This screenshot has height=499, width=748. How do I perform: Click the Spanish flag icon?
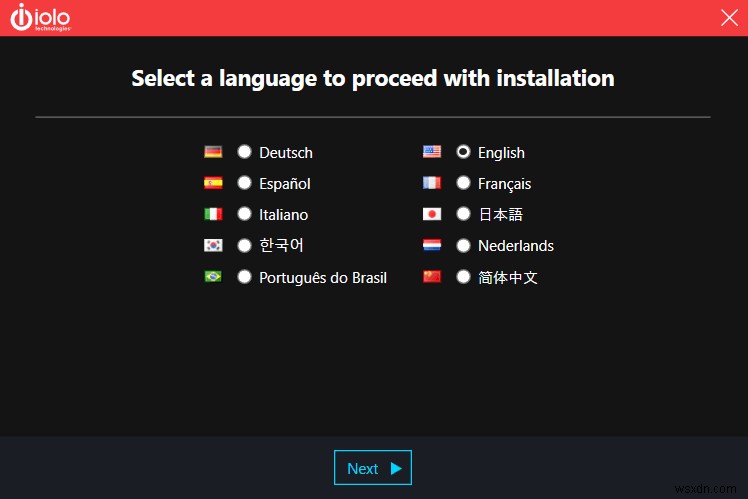pyautogui.click(x=213, y=183)
